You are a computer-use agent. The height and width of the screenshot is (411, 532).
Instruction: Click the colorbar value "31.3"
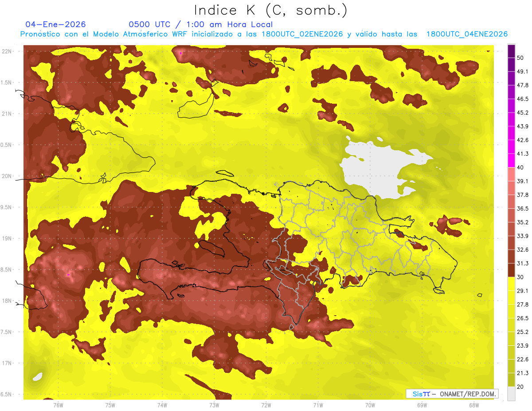pyautogui.click(x=523, y=263)
